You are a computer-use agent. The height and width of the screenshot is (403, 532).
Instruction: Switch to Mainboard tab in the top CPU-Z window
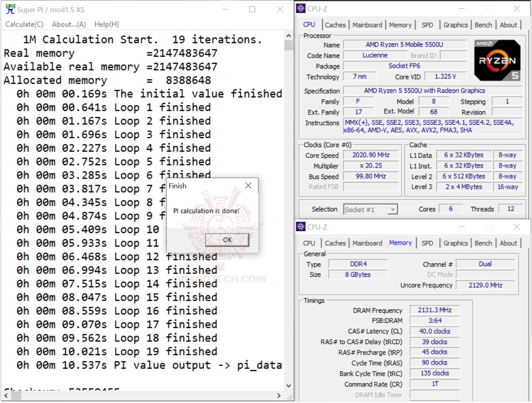(x=367, y=25)
